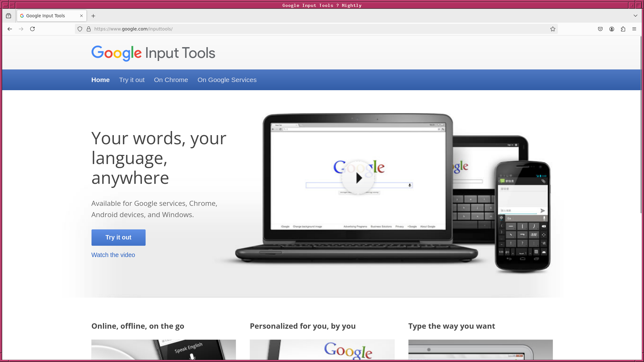Image resolution: width=644 pixels, height=362 pixels.
Task: Reload the current page
Action: click(x=32, y=29)
